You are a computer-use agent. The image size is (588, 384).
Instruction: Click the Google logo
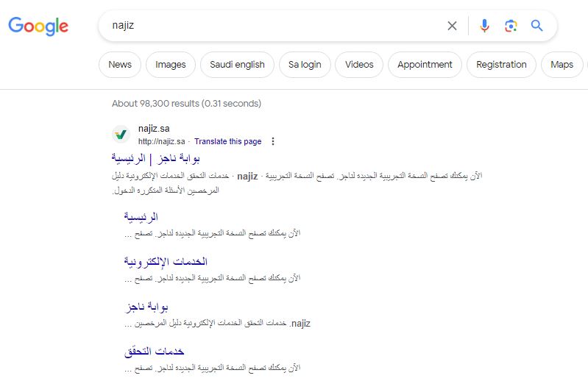[38, 26]
